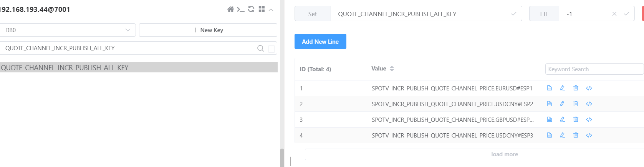Image resolution: width=644 pixels, height=167 pixels.
Task: Click the search magnifier in key filter
Action: [260, 48]
